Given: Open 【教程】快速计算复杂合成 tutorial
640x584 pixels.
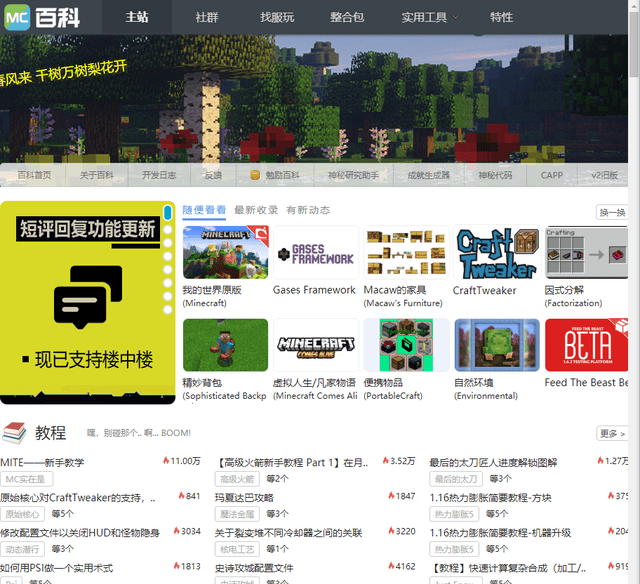Looking at the screenshot, I should tap(508, 568).
